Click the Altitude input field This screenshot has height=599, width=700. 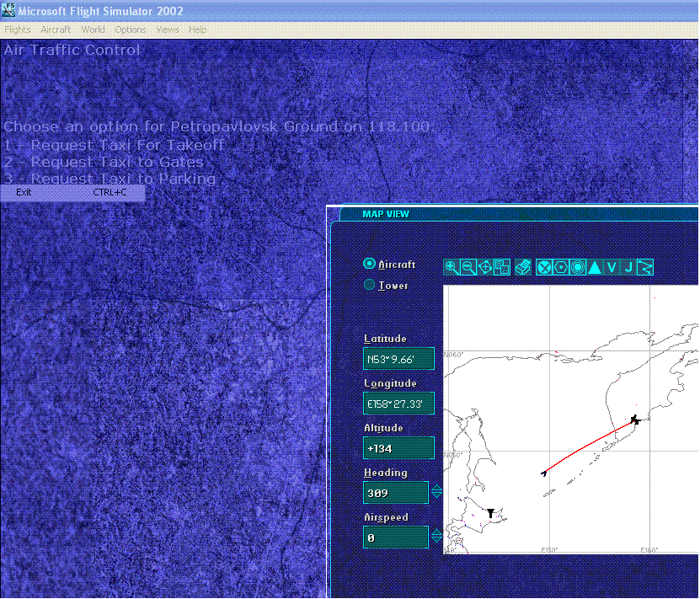click(398, 448)
